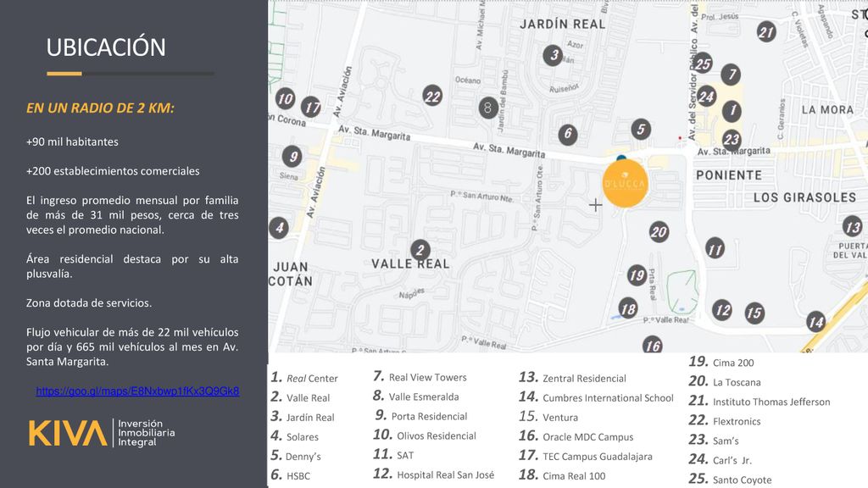Select map marker number 17
The width and height of the screenshot is (868, 488).
[x=311, y=107]
